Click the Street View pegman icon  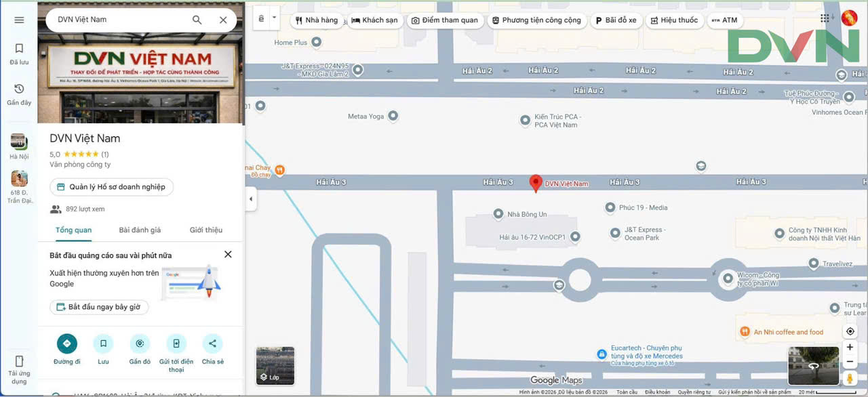[x=850, y=378]
